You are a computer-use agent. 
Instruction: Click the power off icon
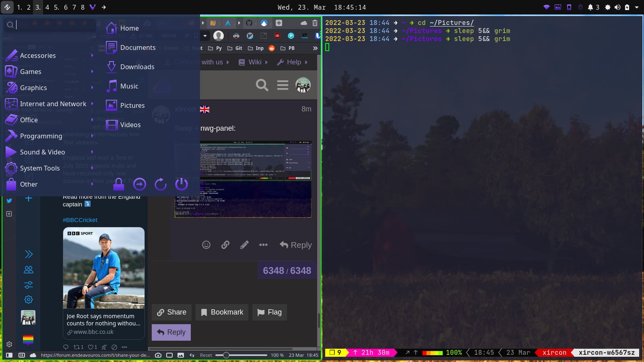[x=182, y=184]
